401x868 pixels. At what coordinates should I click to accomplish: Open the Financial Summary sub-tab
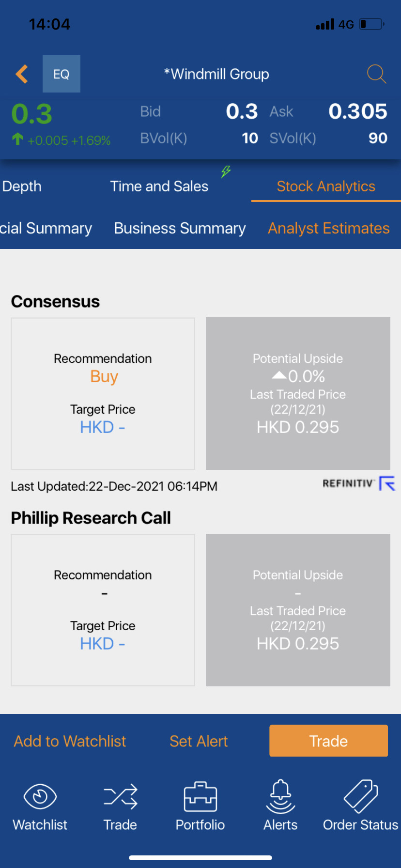pos(46,228)
